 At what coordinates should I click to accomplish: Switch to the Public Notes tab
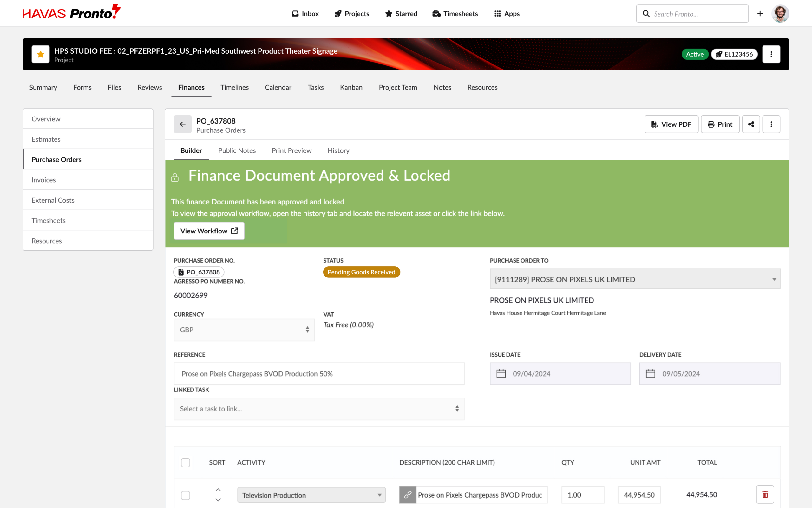coord(237,150)
